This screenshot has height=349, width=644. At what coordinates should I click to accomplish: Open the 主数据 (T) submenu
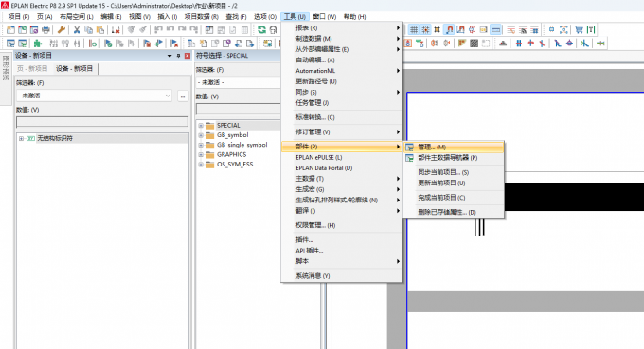[x=342, y=179]
